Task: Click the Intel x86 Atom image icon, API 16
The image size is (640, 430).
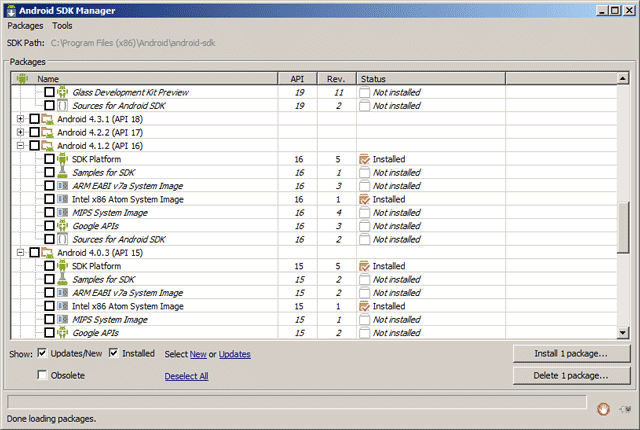Action: click(62, 199)
